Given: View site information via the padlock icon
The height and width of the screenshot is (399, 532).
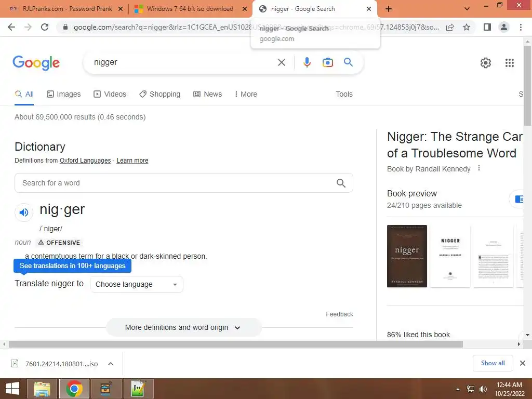Looking at the screenshot, I should pos(65,27).
